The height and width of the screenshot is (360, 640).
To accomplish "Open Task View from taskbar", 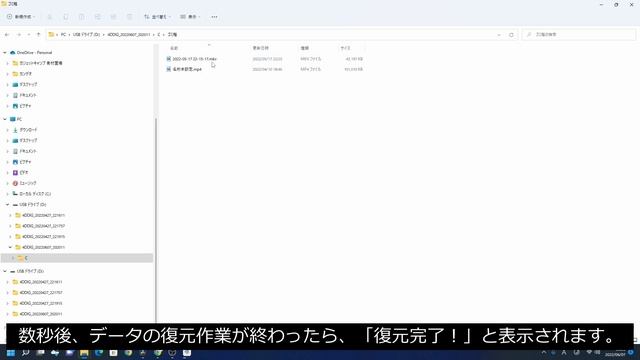I will 40,353.
